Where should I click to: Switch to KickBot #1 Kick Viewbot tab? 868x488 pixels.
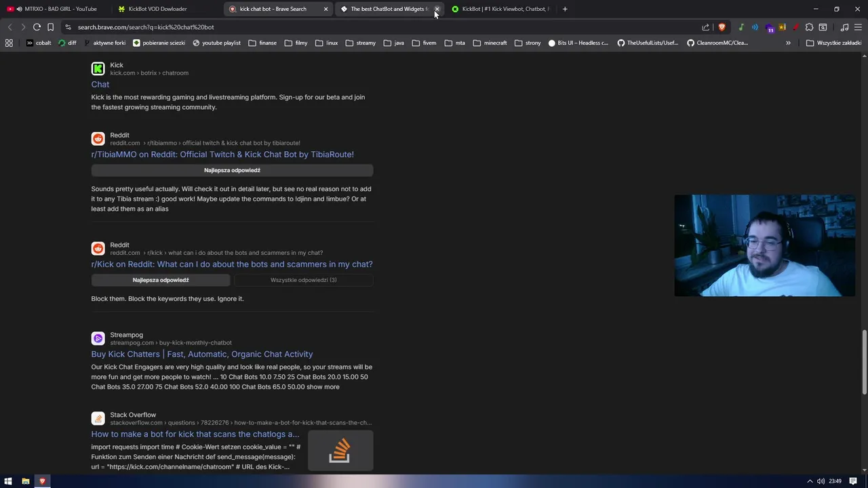pyautogui.click(x=500, y=9)
